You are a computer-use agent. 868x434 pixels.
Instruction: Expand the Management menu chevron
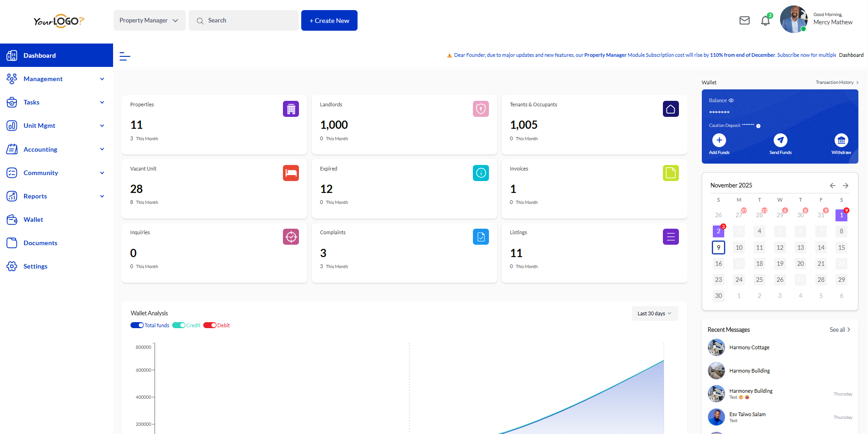[102, 79]
